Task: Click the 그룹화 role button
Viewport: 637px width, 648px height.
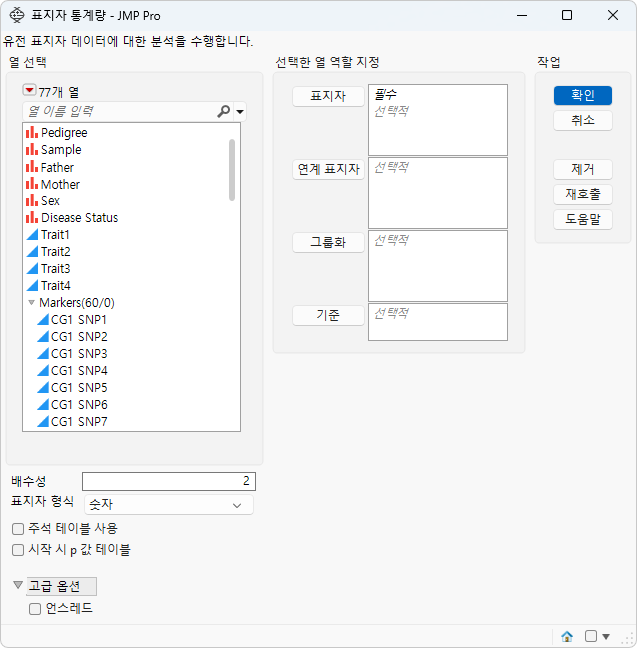Action: 328,242
